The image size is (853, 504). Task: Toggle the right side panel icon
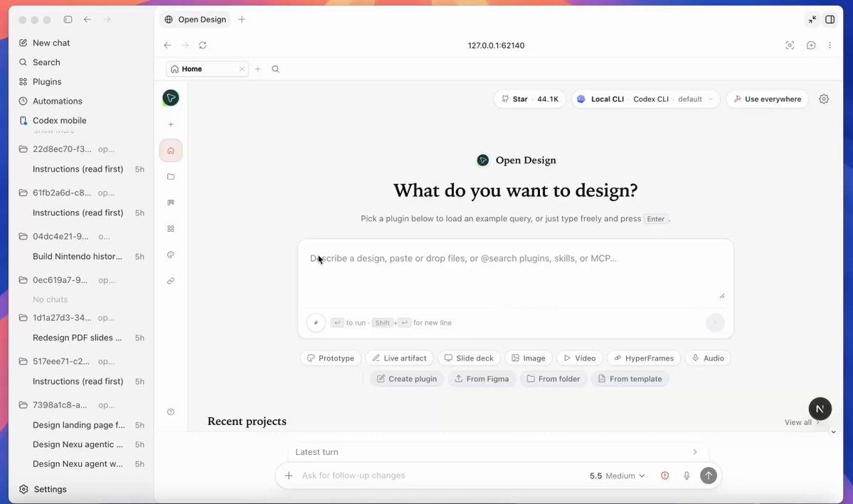pyautogui.click(x=830, y=20)
